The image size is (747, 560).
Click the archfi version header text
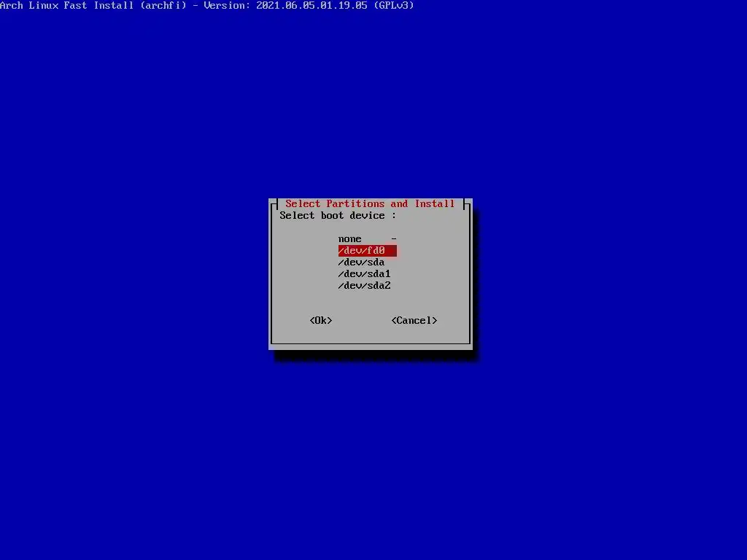[206, 6]
